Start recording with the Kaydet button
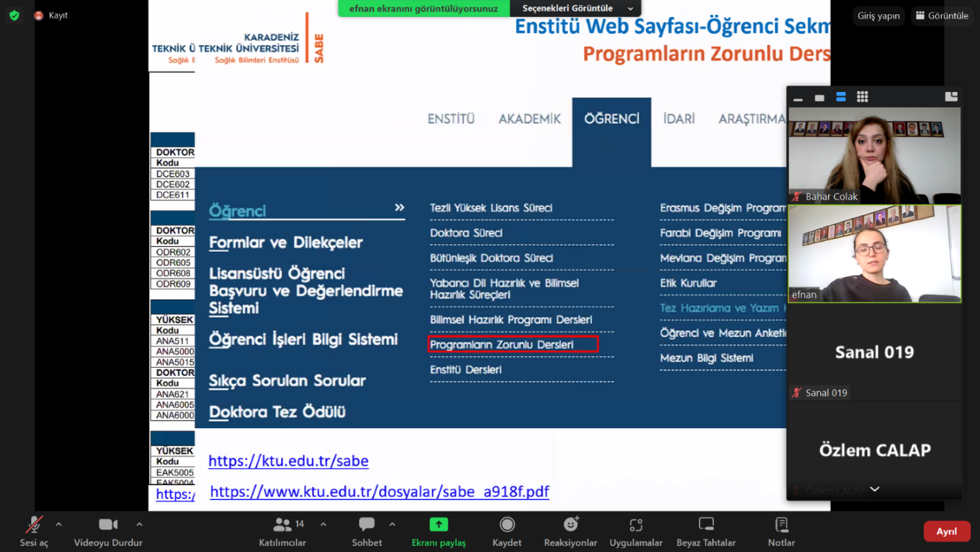 pyautogui.click(x=507, y=532)
